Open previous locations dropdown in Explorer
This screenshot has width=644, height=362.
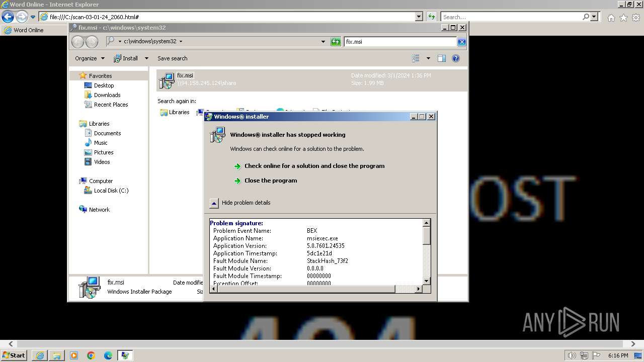(x=323, y=42)
